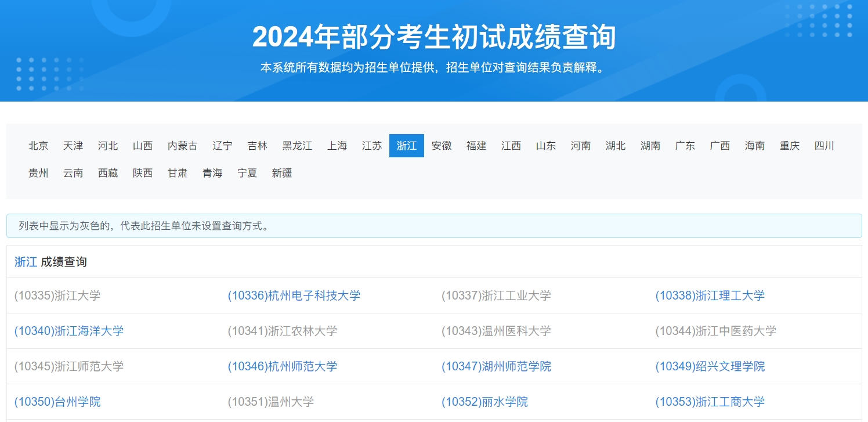Select the 云南 province tab
This screenshot has width=868, height=422.
coord(73,173)
